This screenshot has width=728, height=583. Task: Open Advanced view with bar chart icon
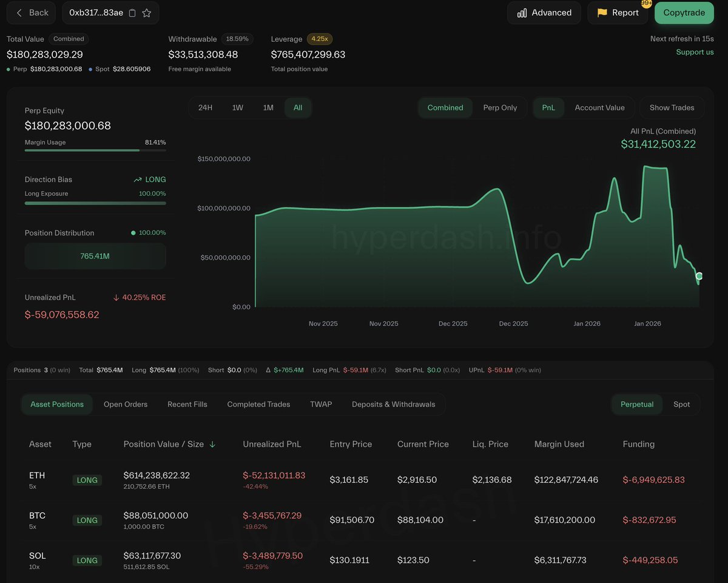[544, 13]
